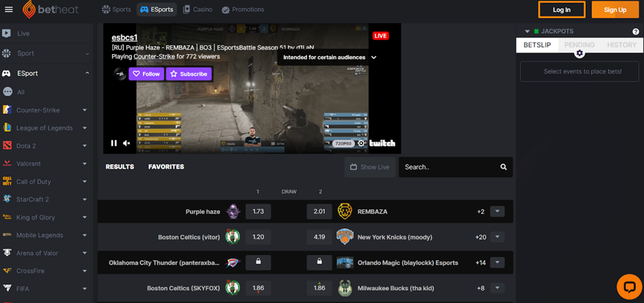The width and height of the screenshot is (644, 303).
Task: Expand Counter-Strike sidebar category
Action: pos(84,110)
